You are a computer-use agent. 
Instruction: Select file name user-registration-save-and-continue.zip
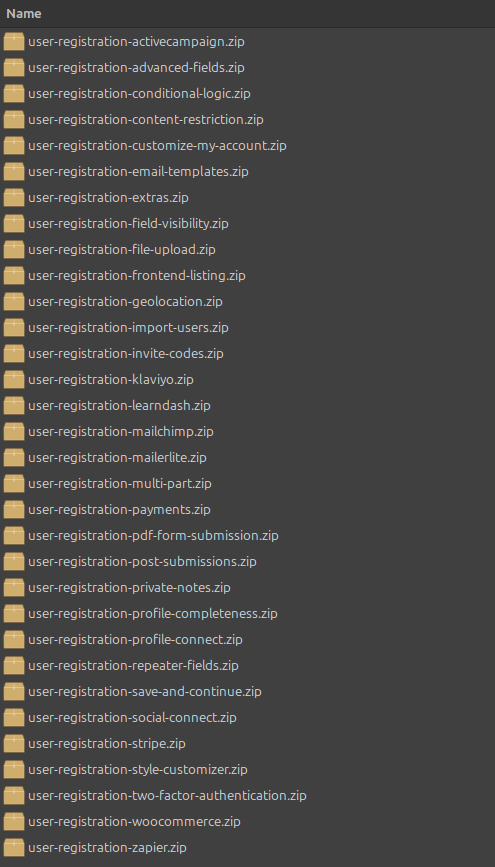click(145, 691)
